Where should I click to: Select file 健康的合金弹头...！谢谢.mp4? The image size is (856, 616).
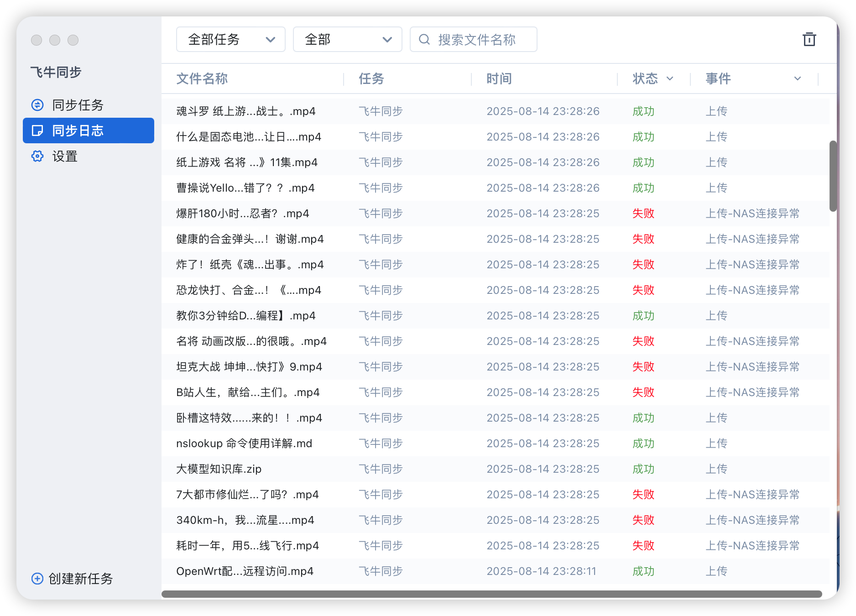click(250, 239)
